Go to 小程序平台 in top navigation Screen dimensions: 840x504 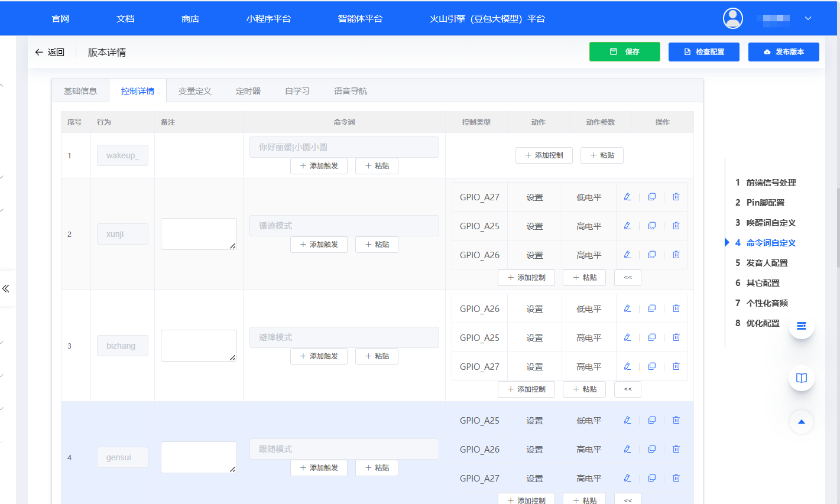coord(269,19)
